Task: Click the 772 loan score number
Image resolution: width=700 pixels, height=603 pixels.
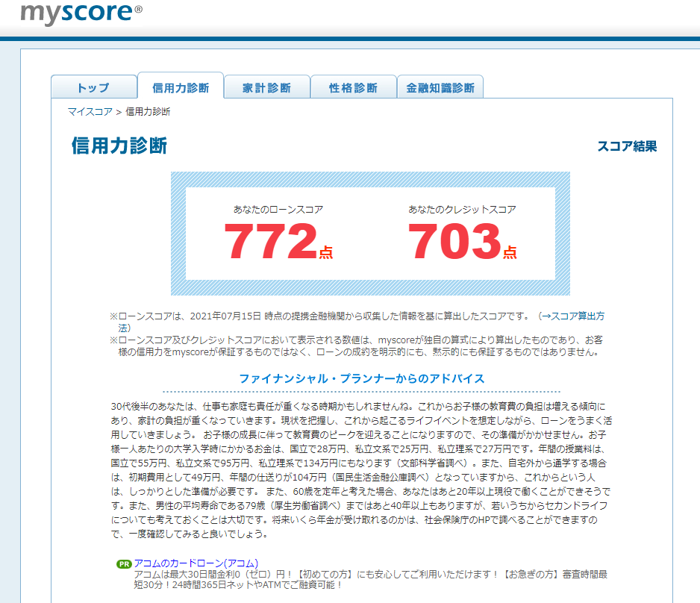Action: tap(271, 241)
